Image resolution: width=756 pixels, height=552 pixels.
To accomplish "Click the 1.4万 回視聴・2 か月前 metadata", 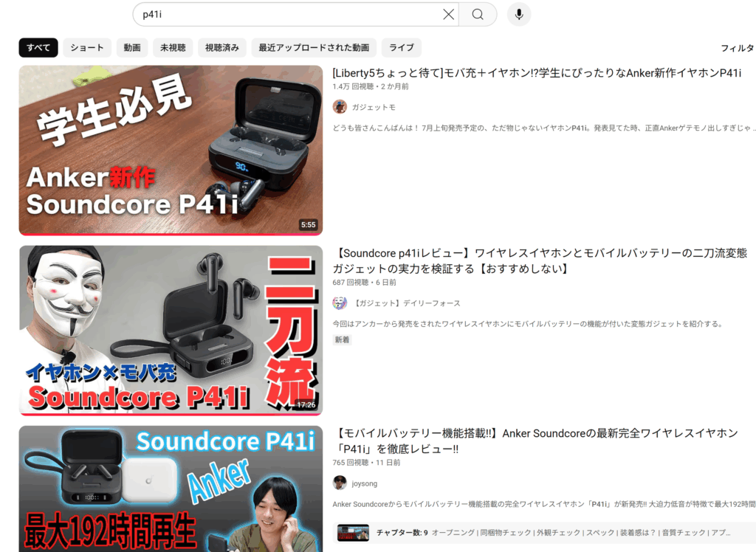I will (371, 86).
